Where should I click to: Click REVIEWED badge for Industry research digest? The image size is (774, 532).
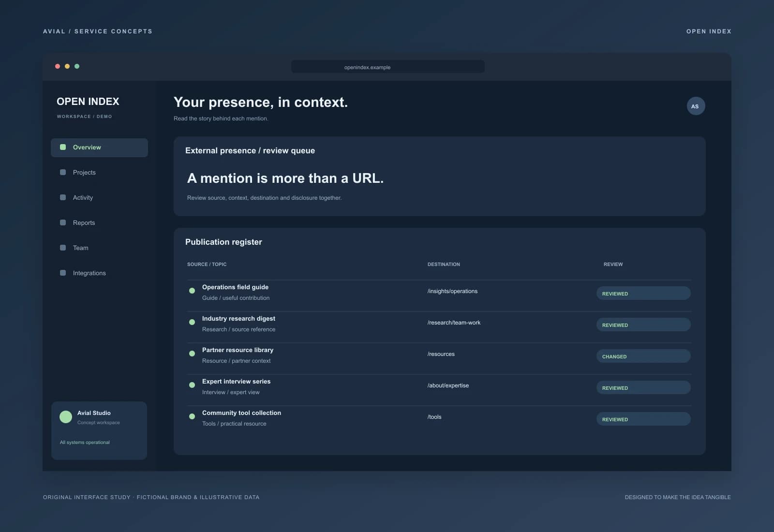(643, 325)
